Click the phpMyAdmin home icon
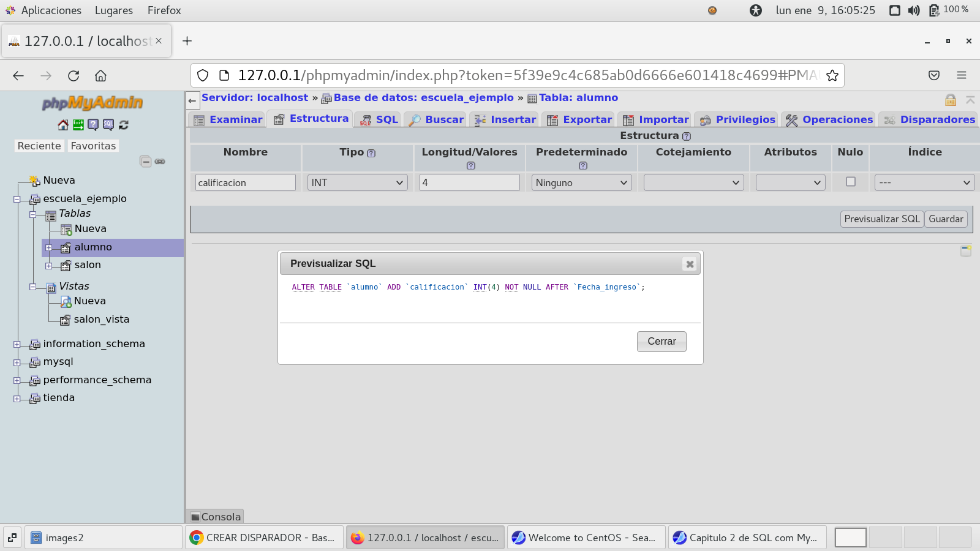Image resolution: width=980 pixels, height=551 pixels. coord(63,125)
